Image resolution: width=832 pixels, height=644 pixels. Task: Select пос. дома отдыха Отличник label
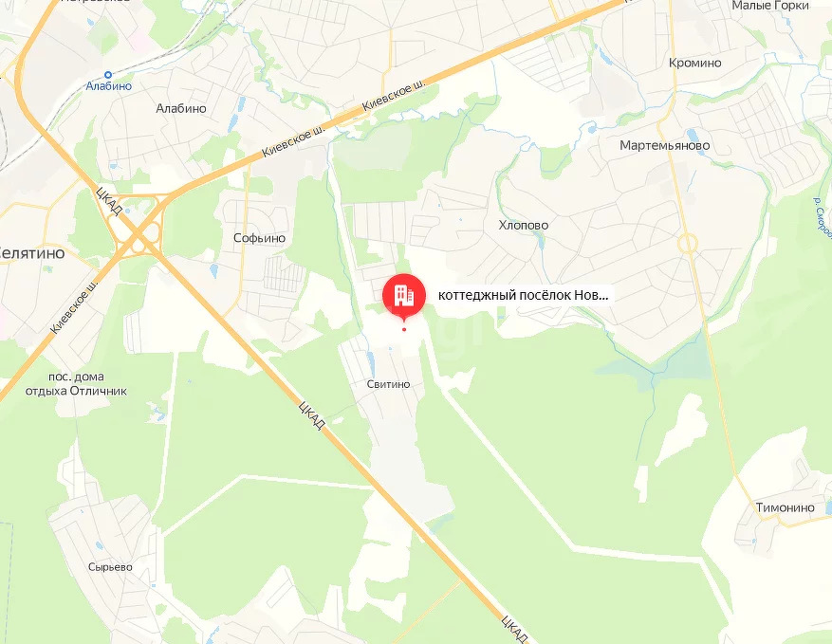coord(77,384)
